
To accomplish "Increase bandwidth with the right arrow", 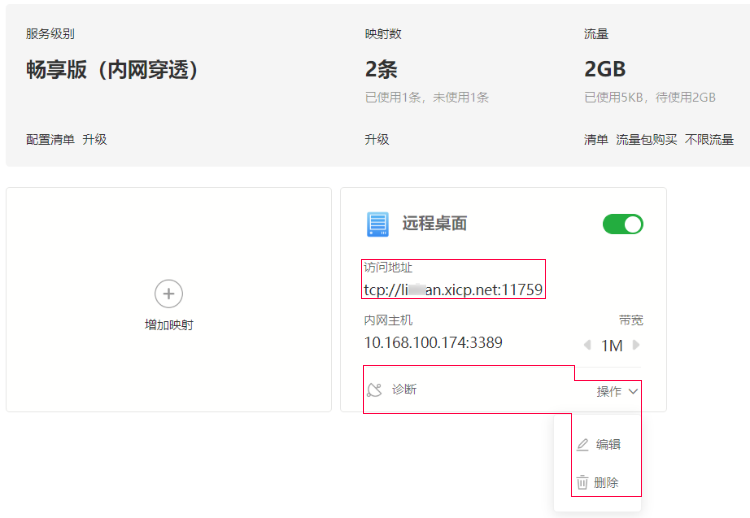I will click(636, 345).
